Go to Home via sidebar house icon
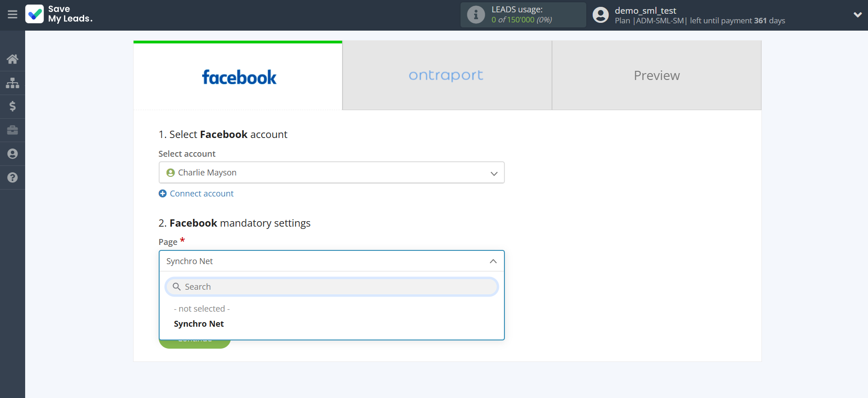Screen dimensions: 868x398 [x=12, y=59]
